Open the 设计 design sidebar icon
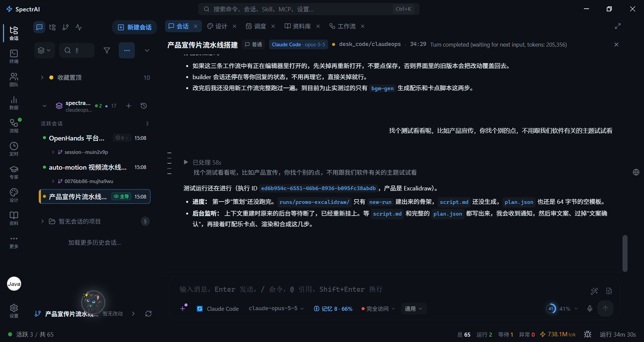 coord(14,195)
